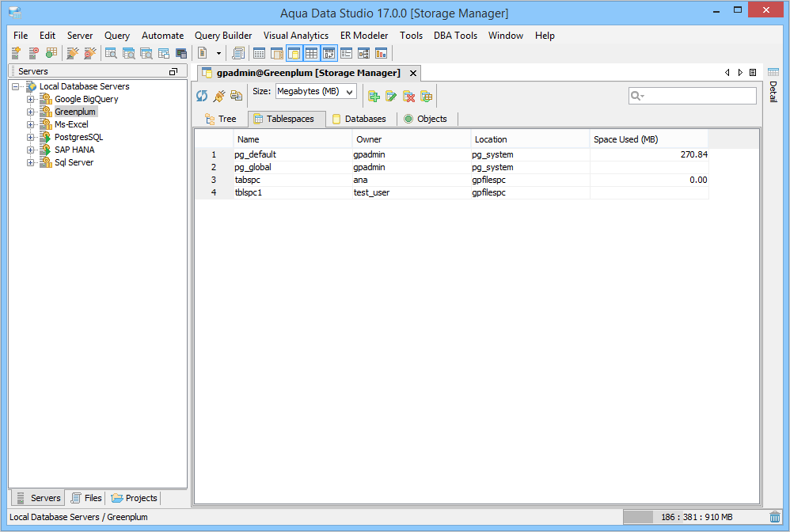This screenshot has width=790, height=532.
Task: Switch to the Objects tab
Action: point(426,119)
